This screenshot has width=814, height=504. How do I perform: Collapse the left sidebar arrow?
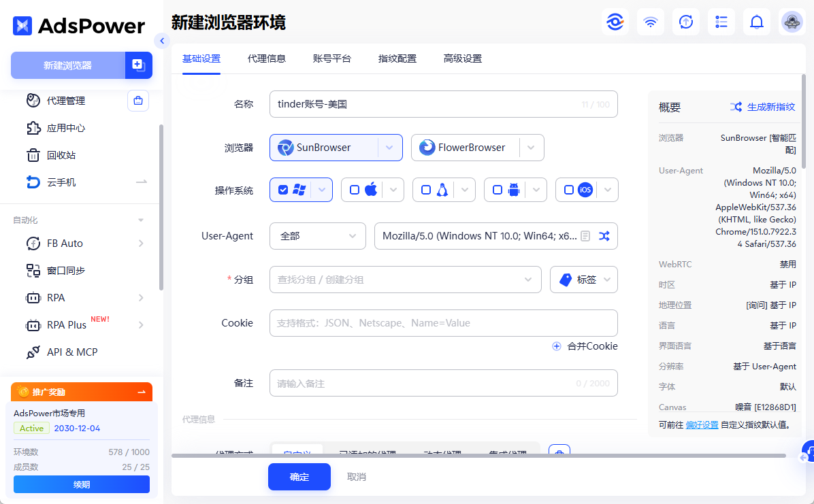pyautogui.click(x=162, y=41)
